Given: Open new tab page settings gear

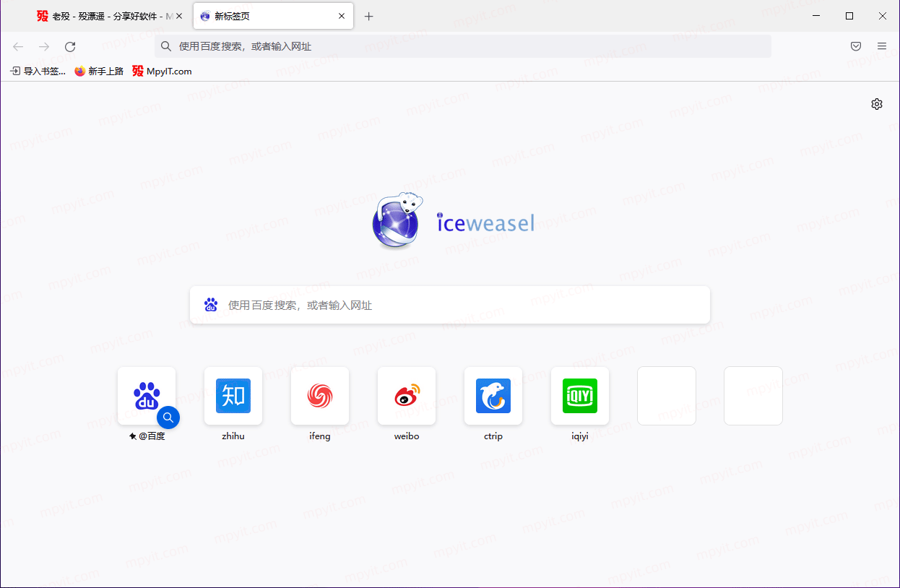Looking at the screenshot, I should (x=877, y=104).
